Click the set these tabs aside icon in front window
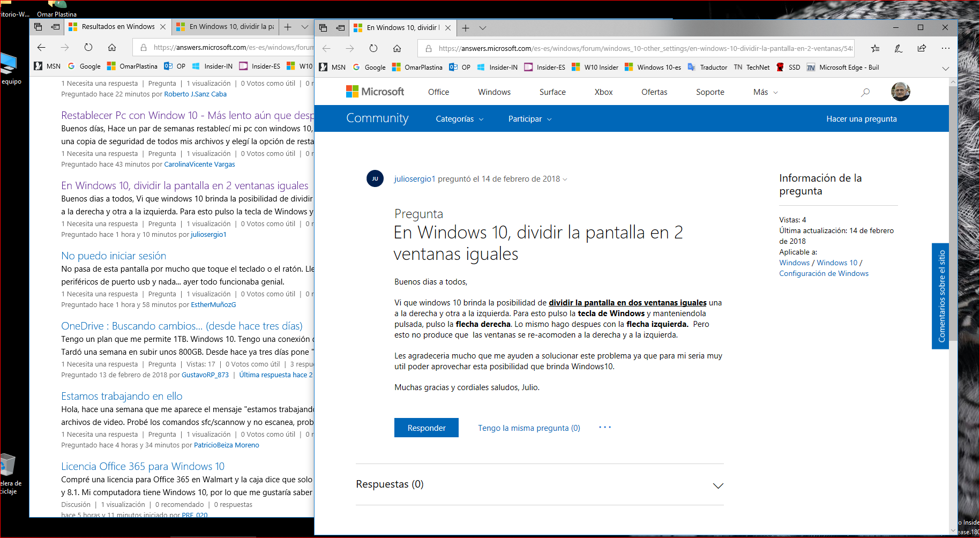The height and width of the screenshot is (538, 980). click(x=340, y=28)
